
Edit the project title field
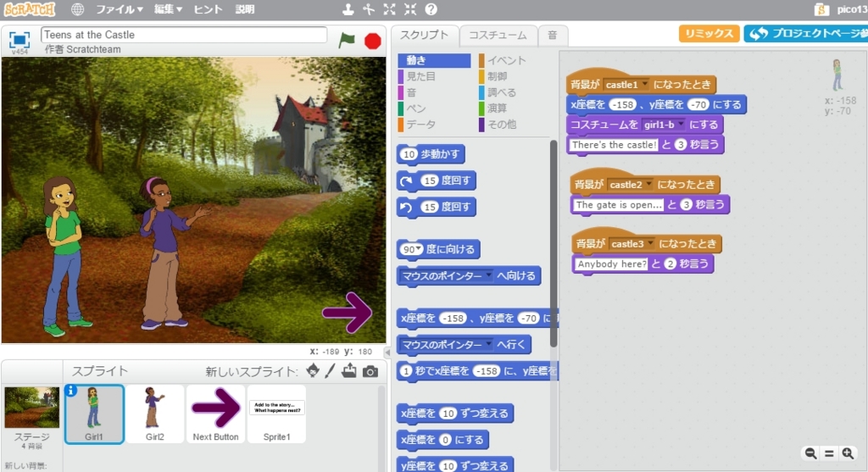(x=184, y=35)
